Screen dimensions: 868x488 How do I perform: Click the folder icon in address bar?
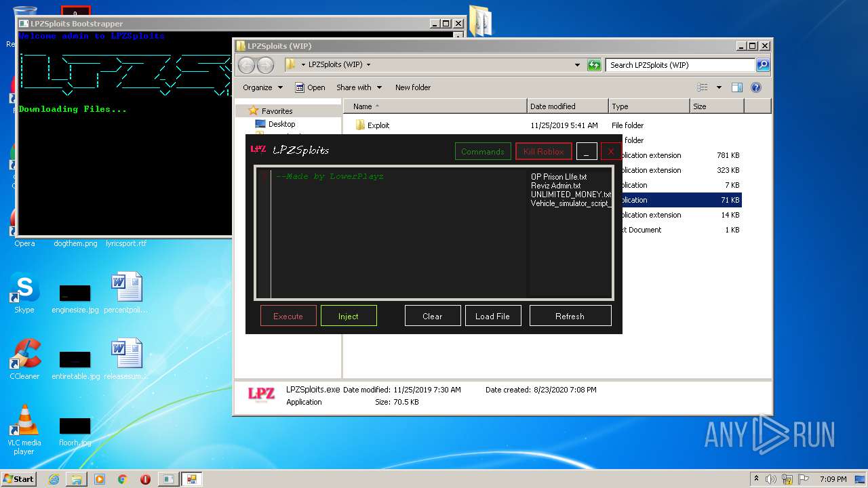[290, 64]
